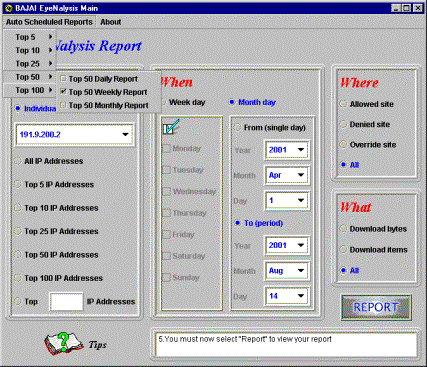
Task: Open the About menu
Action: point(111,22)
